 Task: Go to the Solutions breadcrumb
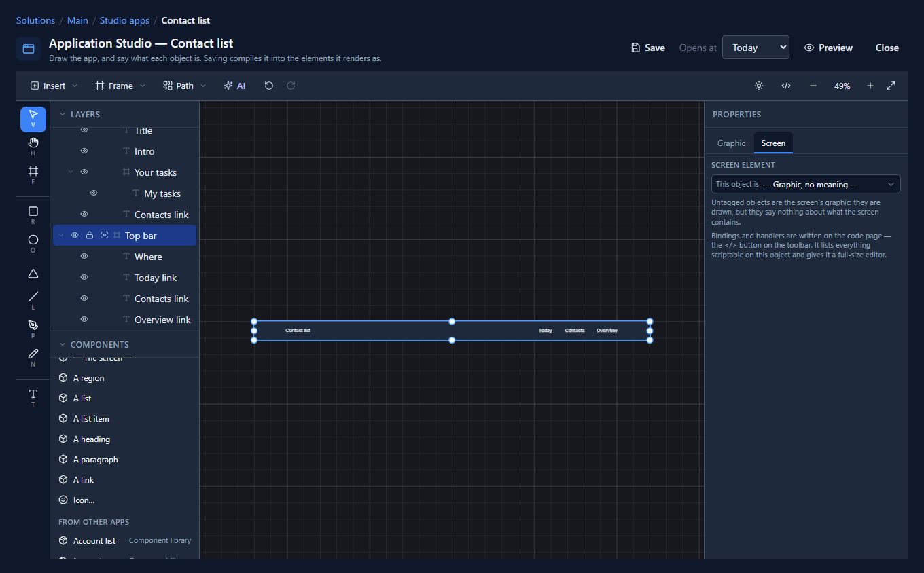[x=35, y=20]
